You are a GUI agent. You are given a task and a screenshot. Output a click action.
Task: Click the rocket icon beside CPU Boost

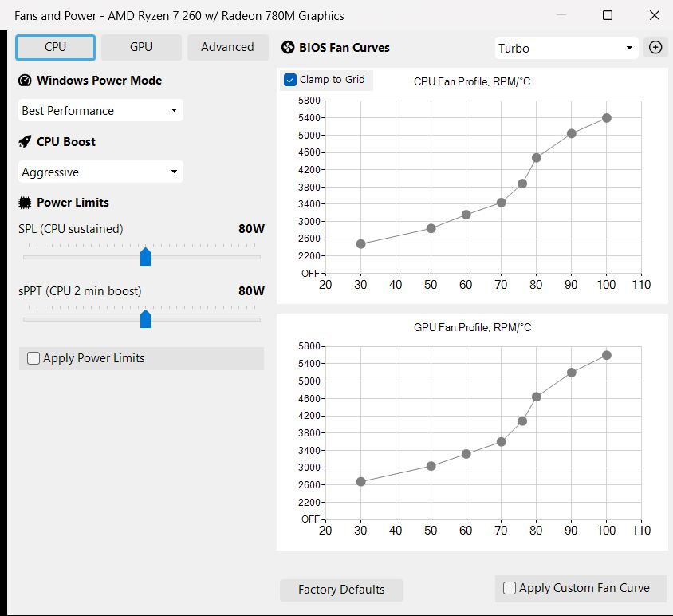[x=25, y=142]
